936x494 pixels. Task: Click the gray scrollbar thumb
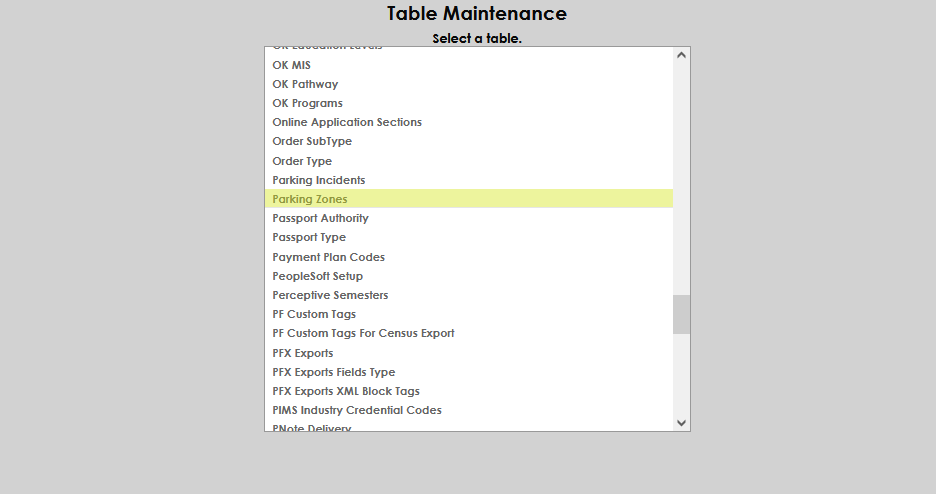pos(682,314)
